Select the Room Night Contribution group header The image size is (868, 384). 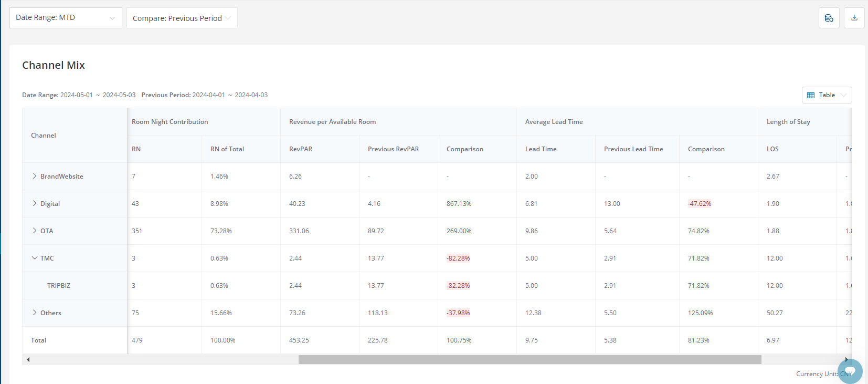pos(170,122)
